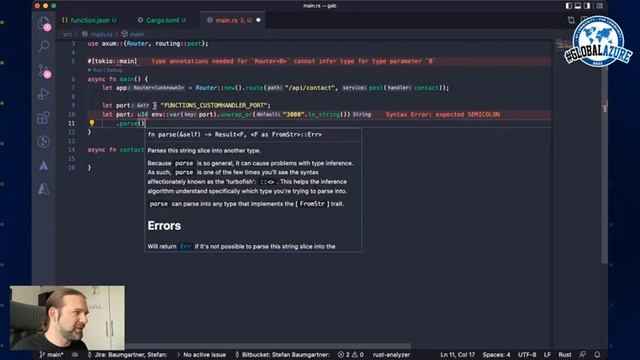Open notifications bell in status bar
The height and width of the screenshot is (360, 640).
(597, 355)
